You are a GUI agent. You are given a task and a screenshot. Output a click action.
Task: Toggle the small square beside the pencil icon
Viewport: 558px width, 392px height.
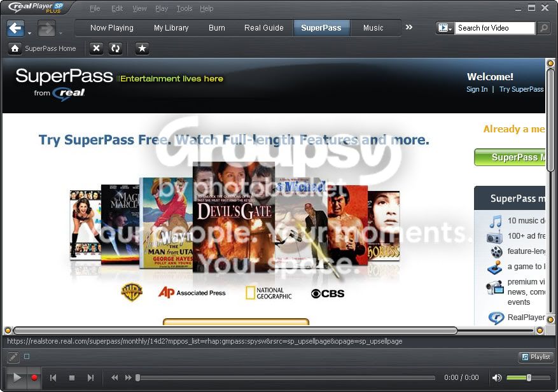click(x=27, y=356)
